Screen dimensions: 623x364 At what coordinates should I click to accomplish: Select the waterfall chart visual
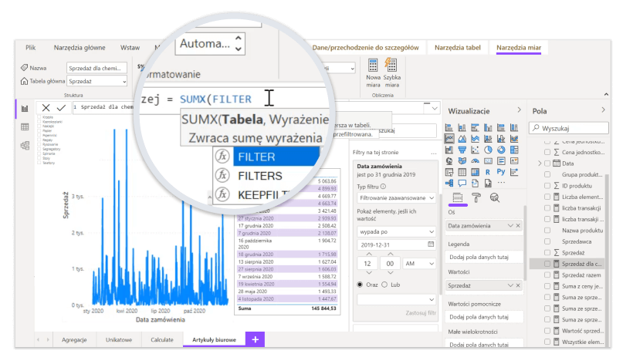point(449,150)
